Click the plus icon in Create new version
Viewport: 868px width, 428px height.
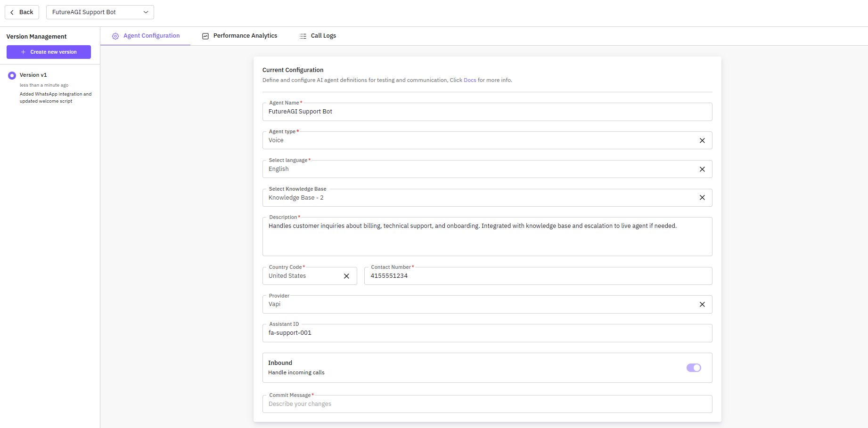pyautogui.click(x=23, y=52)
